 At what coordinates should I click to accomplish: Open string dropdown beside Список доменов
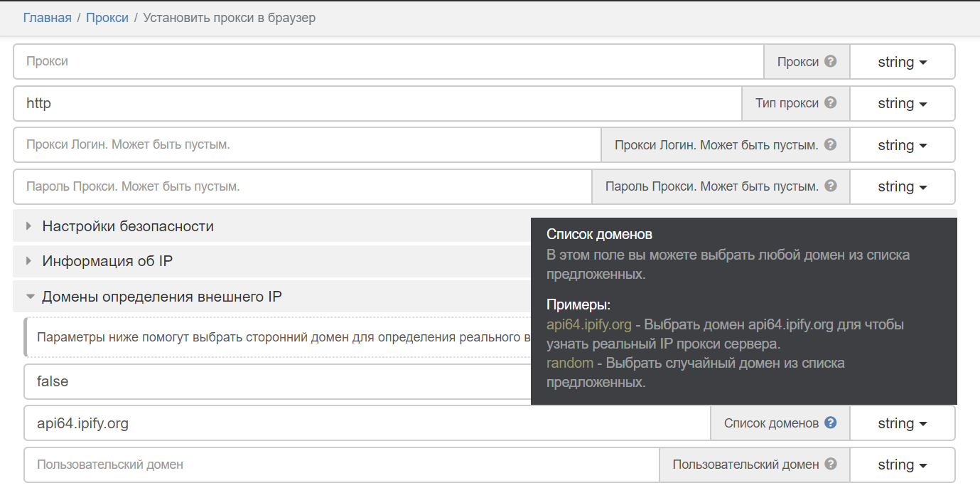pos(903,423)
